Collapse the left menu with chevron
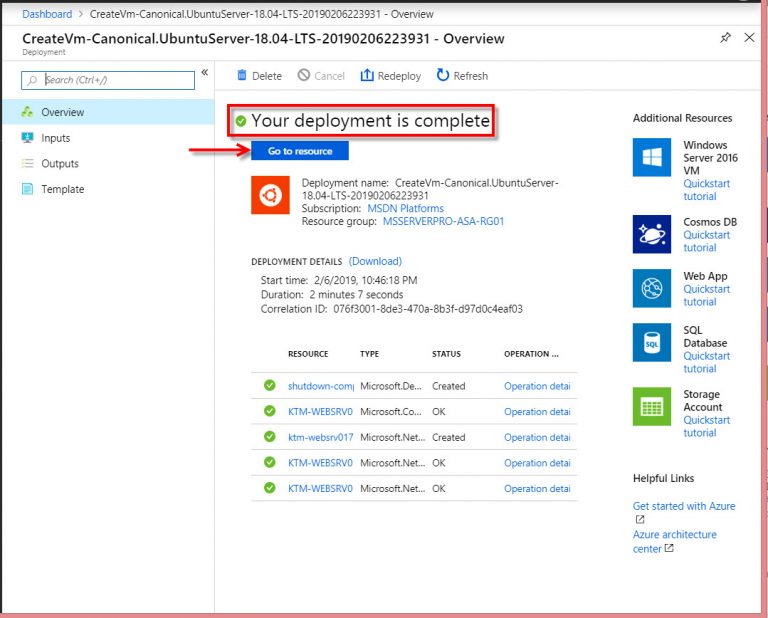Image resolution: width=768 pixels, height=618 pixels. (x=204, y=73)
